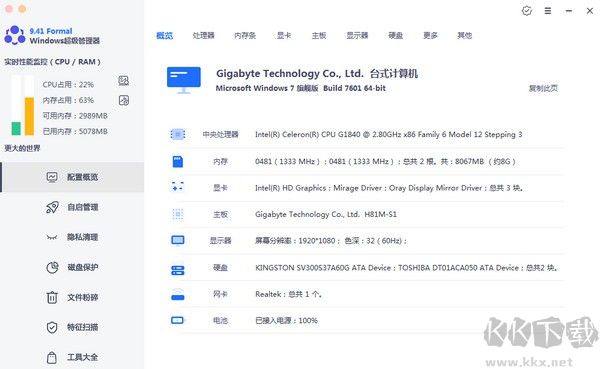Click the green CPU usage bar

point(16,128)
